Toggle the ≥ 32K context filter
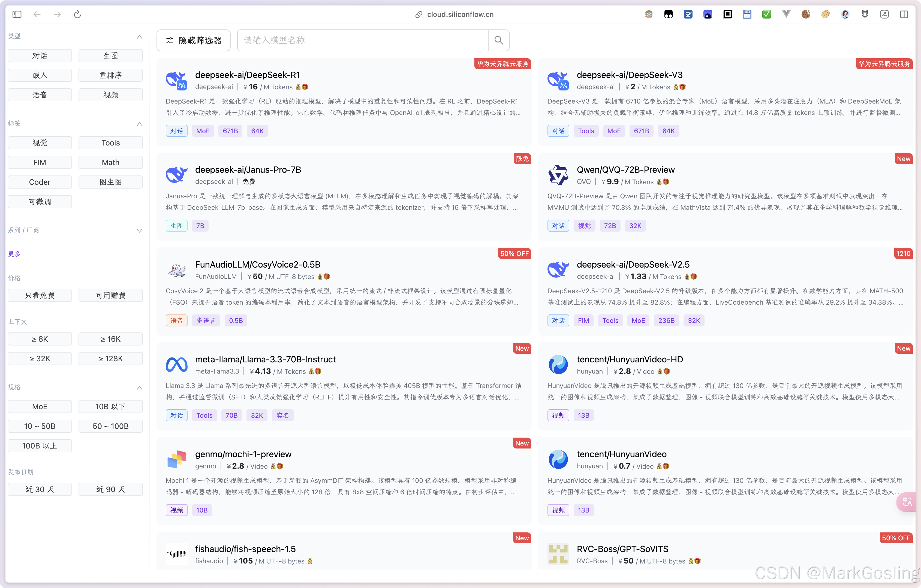This screenshot has width=921, height=588. pos(40,359)
